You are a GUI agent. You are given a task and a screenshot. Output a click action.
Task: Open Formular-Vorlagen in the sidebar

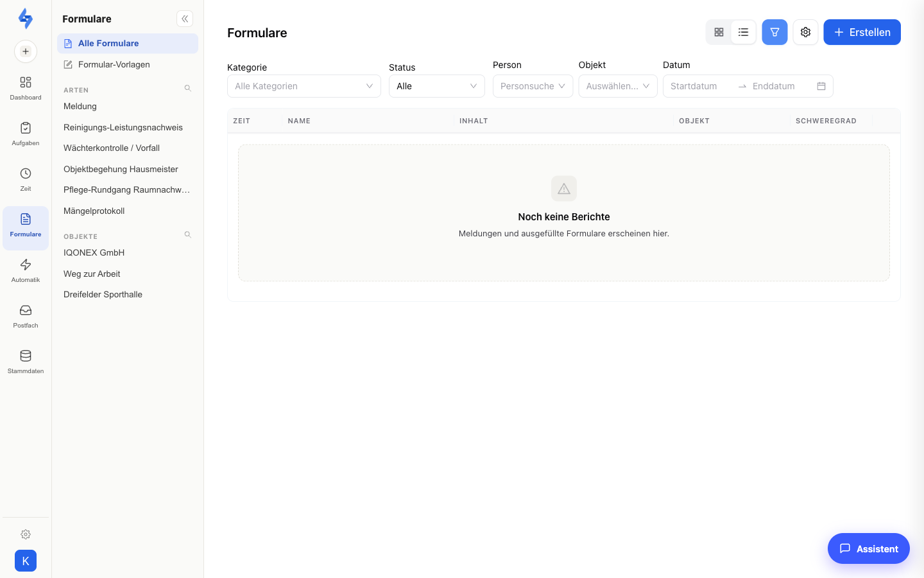(x=128, y=65)
